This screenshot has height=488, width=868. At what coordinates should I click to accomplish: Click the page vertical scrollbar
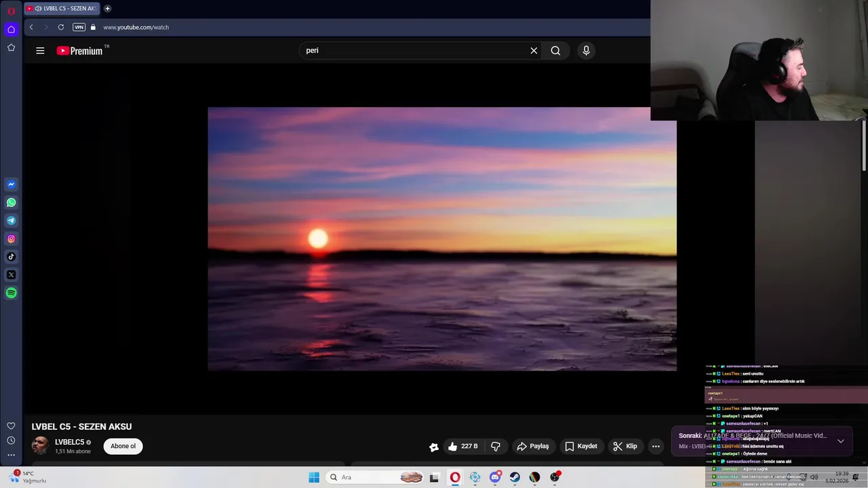tap(864, 146)
